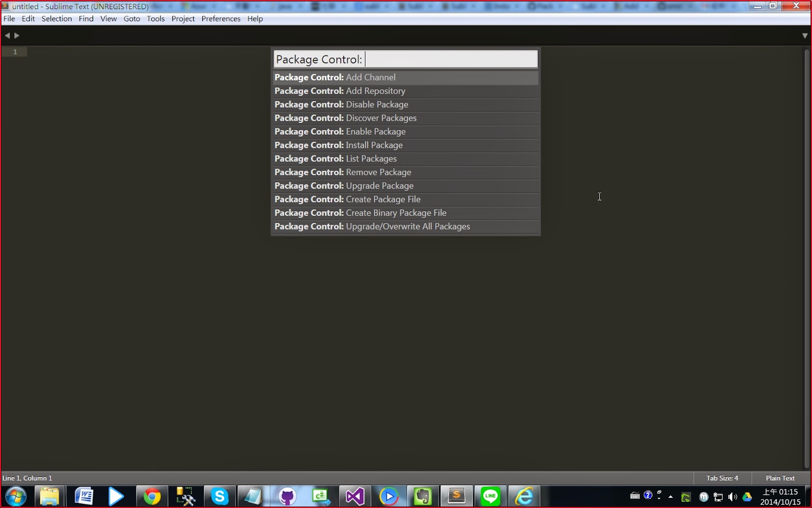The height and width of the screenshot is (508, 812).
Task: Choose Package Control: Upgrade Package
Action: coord(405,186)
